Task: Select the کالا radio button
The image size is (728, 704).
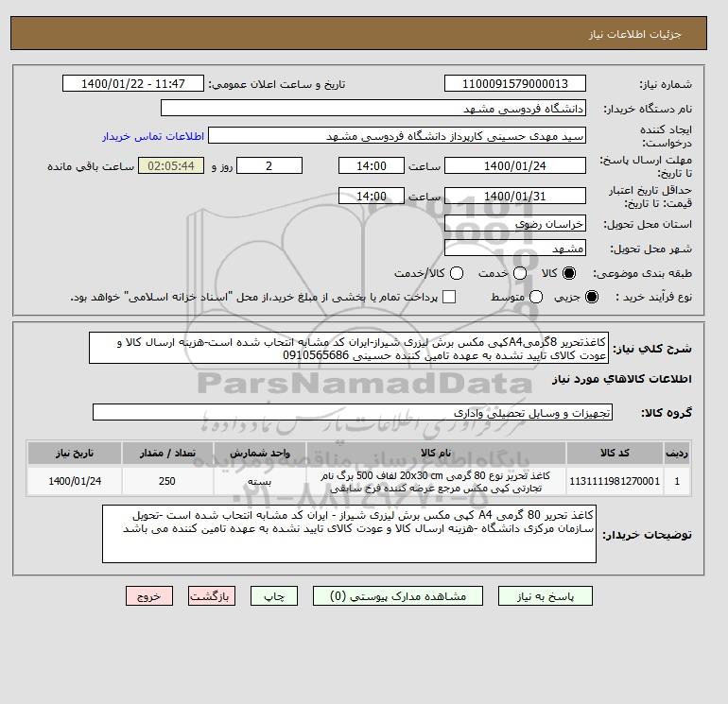Action: click(568, 273)
